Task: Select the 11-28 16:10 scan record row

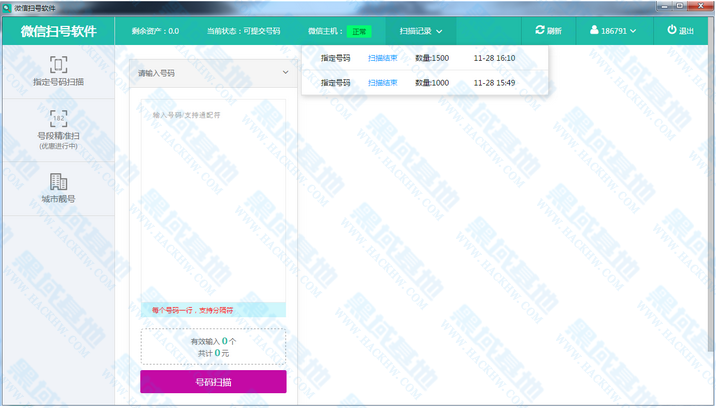Action: [x=424, y=58]
